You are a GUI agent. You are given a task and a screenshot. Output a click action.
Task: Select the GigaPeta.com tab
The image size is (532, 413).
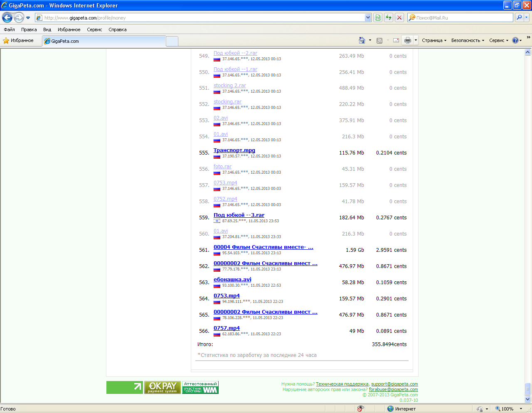(104, 41)
